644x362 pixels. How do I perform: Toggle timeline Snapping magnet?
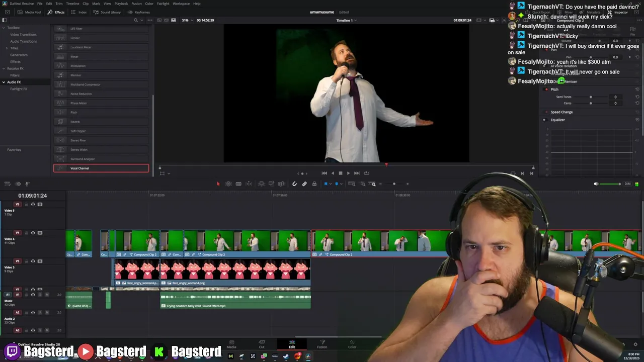tap(295, 184)
